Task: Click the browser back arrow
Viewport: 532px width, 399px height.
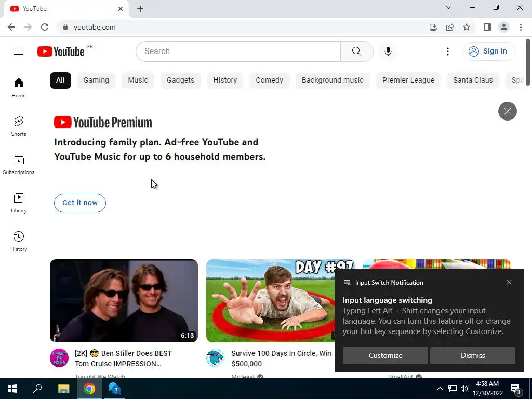Action: point(11,27)
